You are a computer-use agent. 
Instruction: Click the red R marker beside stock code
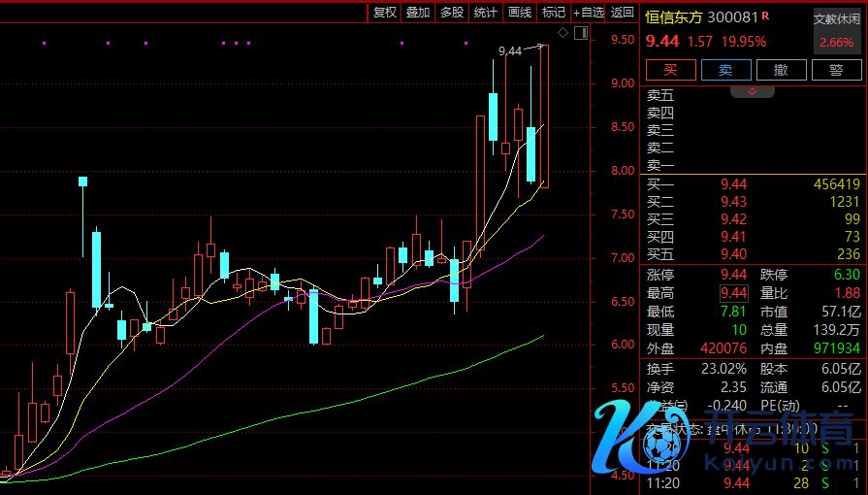pyautogui.click(x=765, y=16)
